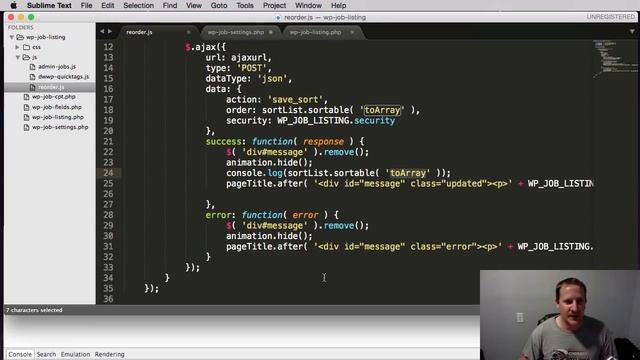Open dwwp-quicktags.js in sidebar
Screen dimensions: 640x360
click(63, 77)
